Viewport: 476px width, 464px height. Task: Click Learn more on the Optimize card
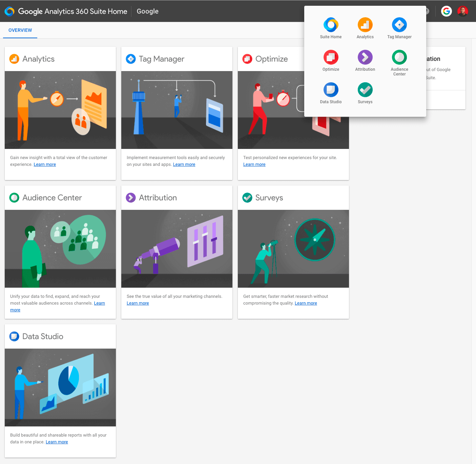pos(254,164)
